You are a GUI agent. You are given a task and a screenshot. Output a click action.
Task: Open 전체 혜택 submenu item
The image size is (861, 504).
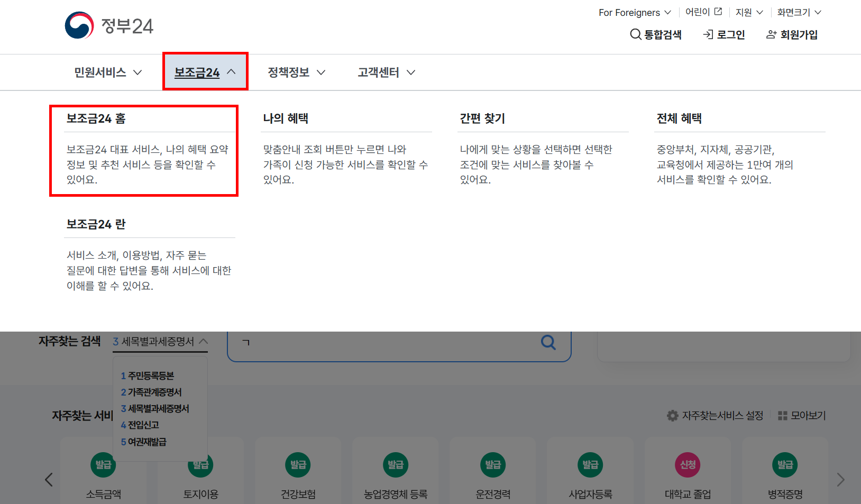tap(680, 118)
